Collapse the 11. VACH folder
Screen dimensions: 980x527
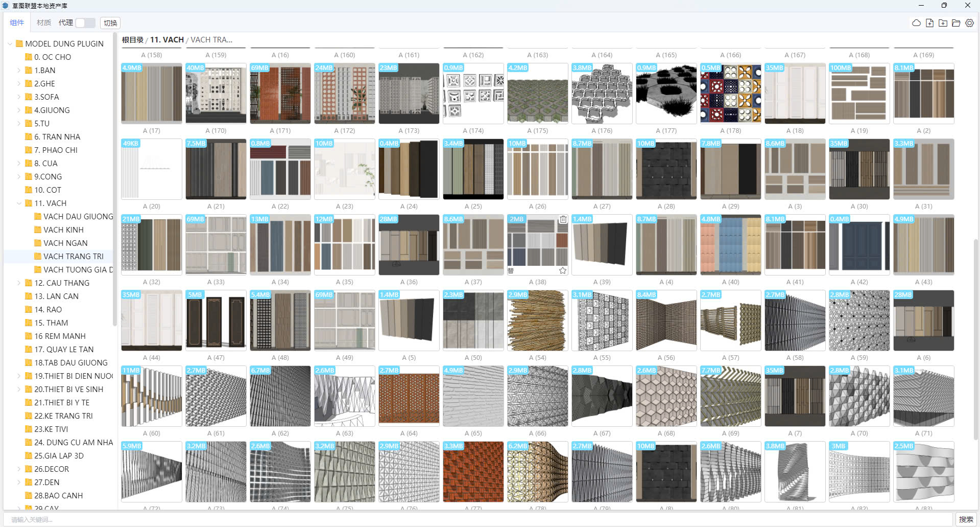19,203
